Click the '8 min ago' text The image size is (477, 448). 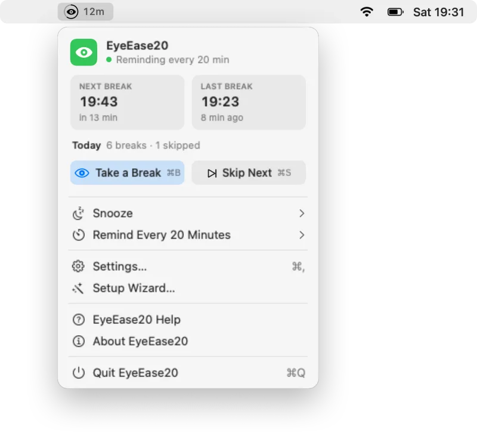click(222, 118)
